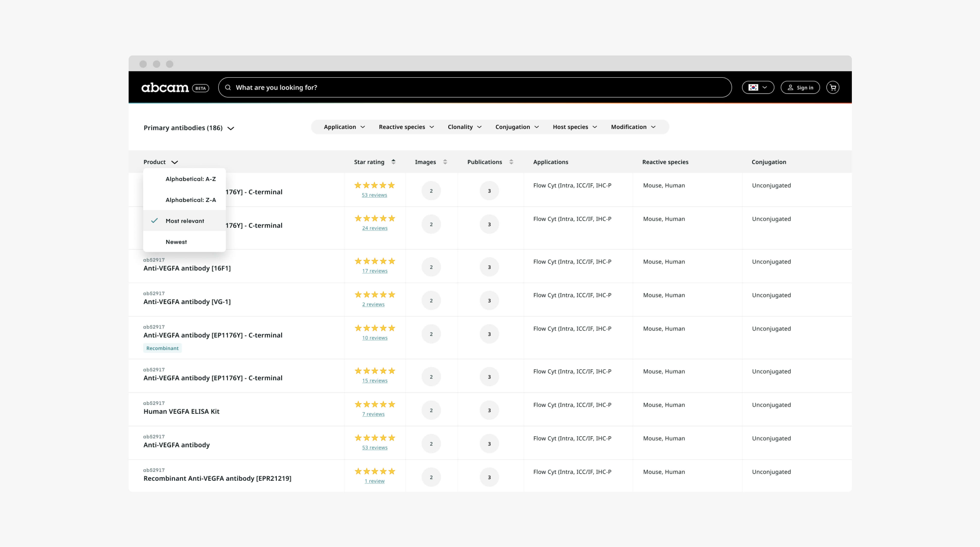This screenshot has height=547, width=980.
Task: Open Clonality filter dropdown
Action: tap(464, 127)
